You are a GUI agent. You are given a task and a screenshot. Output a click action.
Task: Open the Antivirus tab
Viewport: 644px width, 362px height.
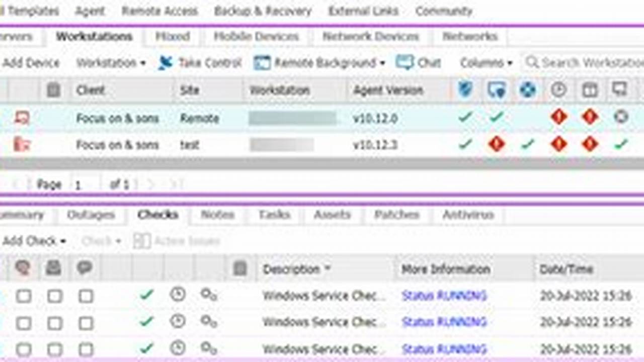click(x=468, y=215)
